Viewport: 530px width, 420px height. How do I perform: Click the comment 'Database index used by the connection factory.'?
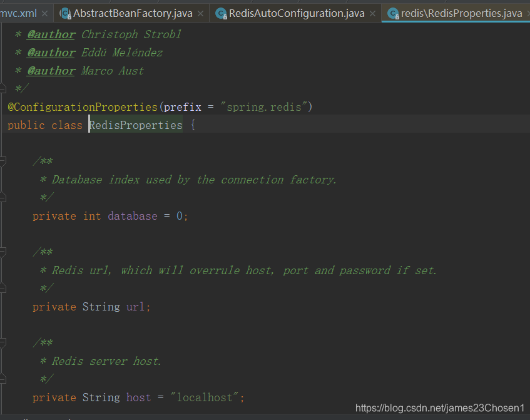(194, 180)
